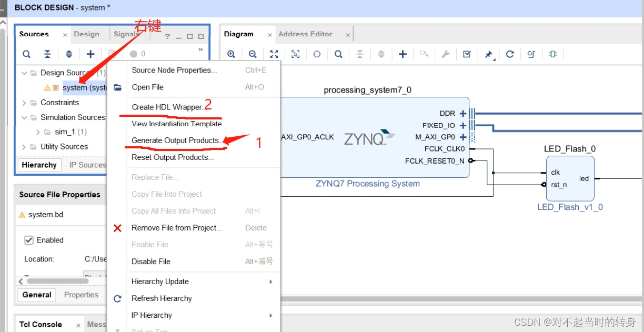Close the Sources tab
This screenshot has height=332, width=644.
[x=65, y=35]
